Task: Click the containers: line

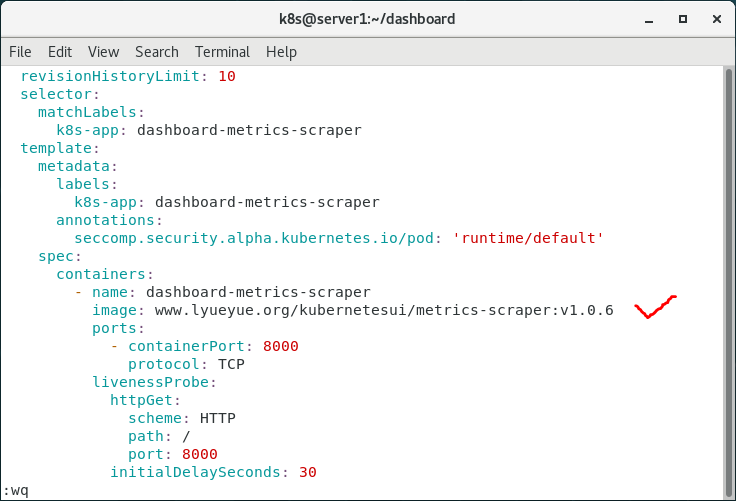Action: 105,274
